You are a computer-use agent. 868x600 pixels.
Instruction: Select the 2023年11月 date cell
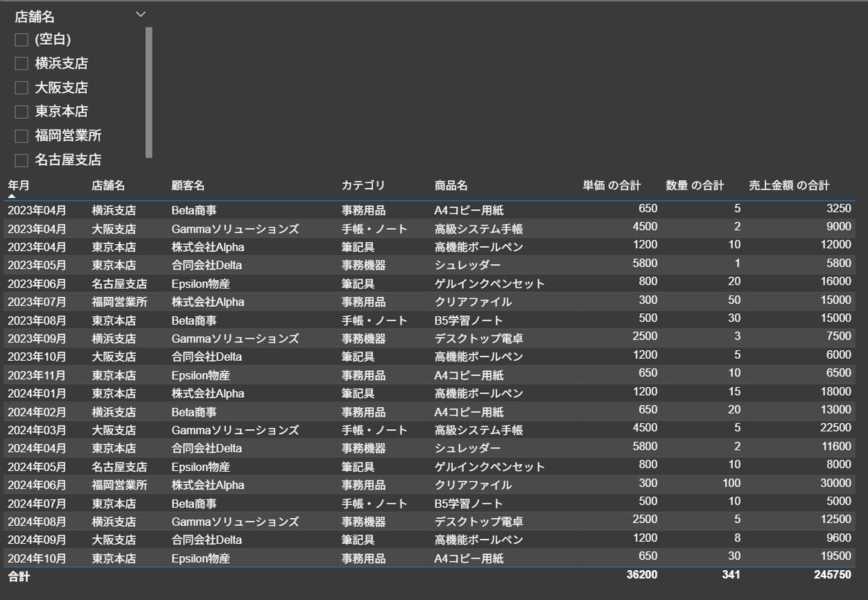[37, 376]
